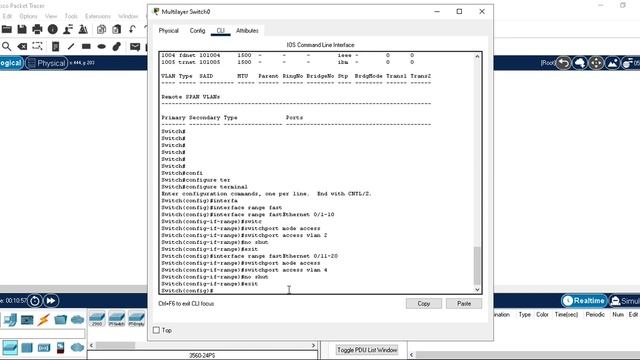The width and height of the screenshot is (640, 360).
Task: Select the Miscellaneous folder category icon
Action: tap(60, 320)
